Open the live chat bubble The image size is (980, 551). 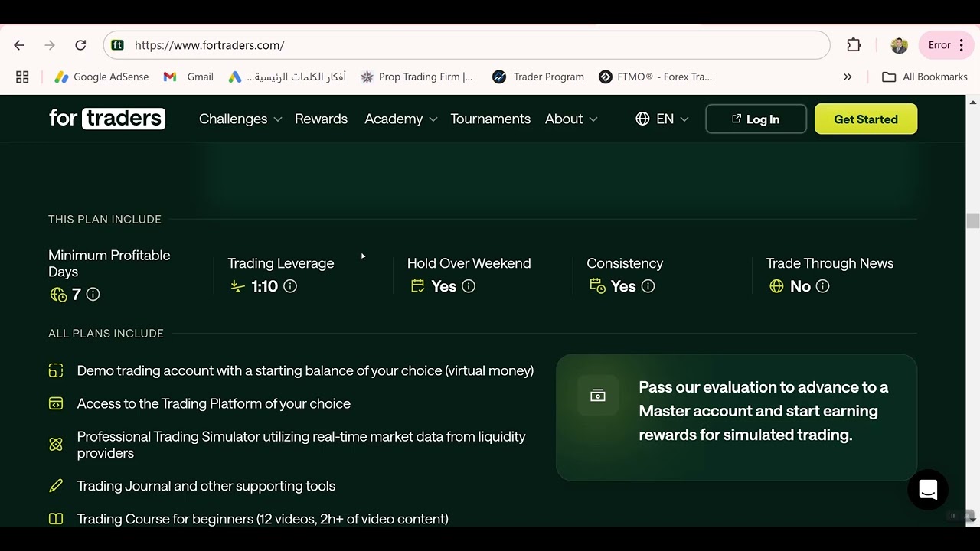pos(928,490)
